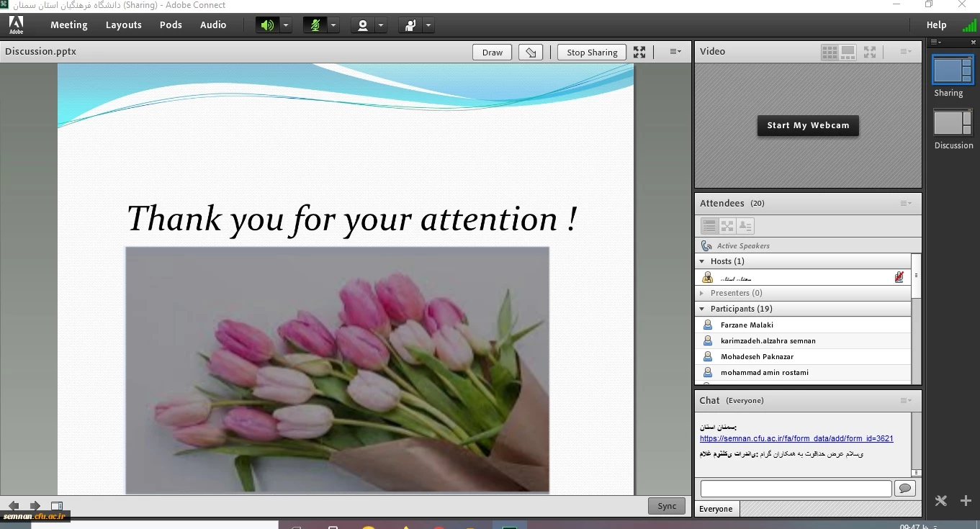Toggle the Sync button under the slide
Screen dimensions: 980x529
tap(667, 506)
